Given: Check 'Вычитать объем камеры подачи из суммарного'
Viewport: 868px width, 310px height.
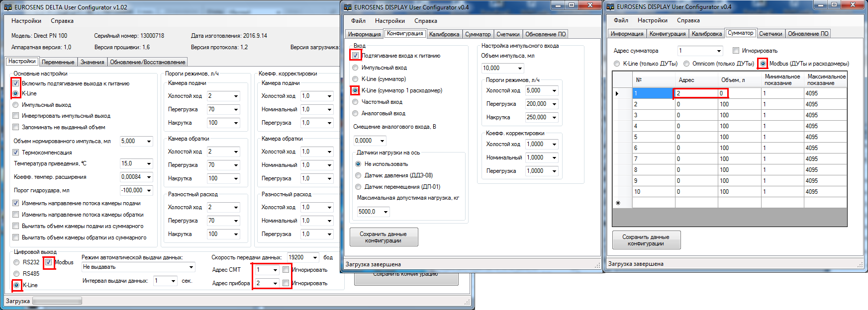Looking at the screenshot, I should 16,226.
